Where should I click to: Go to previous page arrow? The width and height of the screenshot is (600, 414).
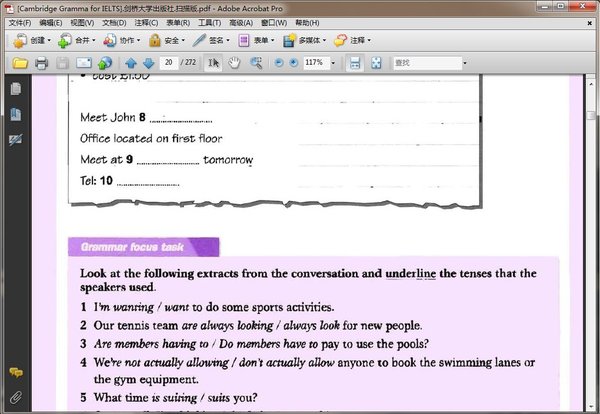pyautogui.click(x=131, y=63)
